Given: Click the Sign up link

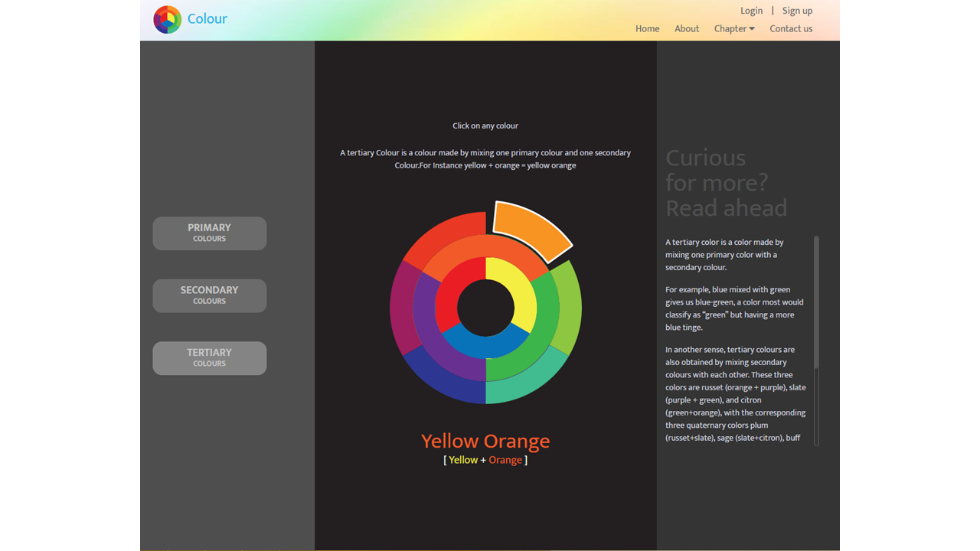Looking at the screenshot, I should point(797,11).
